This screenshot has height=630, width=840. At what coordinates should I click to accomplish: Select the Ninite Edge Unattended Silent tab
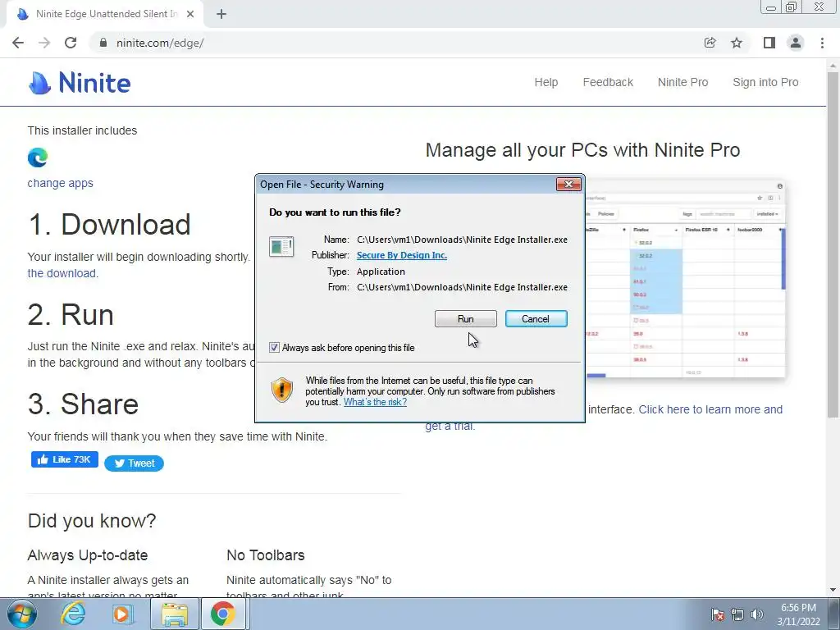point(104,14)
